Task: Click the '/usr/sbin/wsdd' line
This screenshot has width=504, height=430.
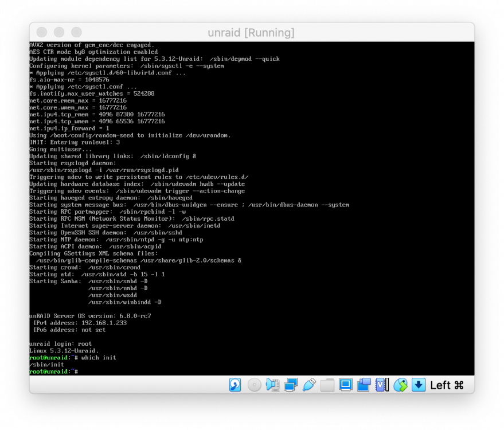Action: [113, 295]
